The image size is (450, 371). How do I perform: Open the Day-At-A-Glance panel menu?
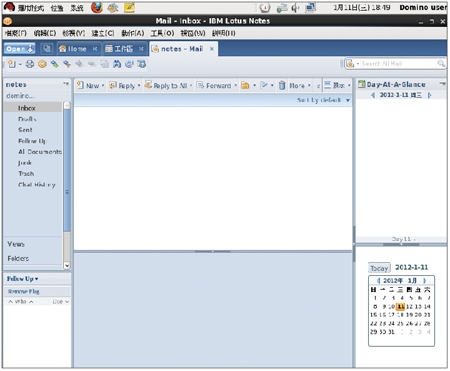coord(442,83)
